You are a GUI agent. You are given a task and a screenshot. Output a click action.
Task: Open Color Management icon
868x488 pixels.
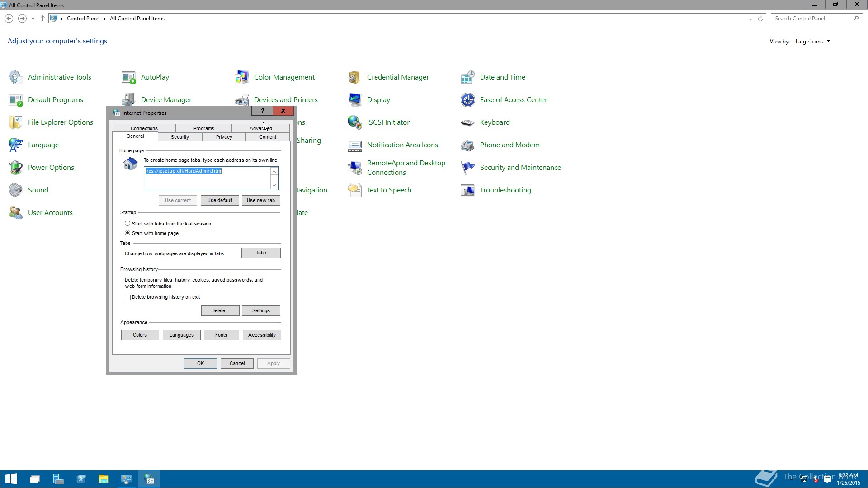click(x=242, y=77)
